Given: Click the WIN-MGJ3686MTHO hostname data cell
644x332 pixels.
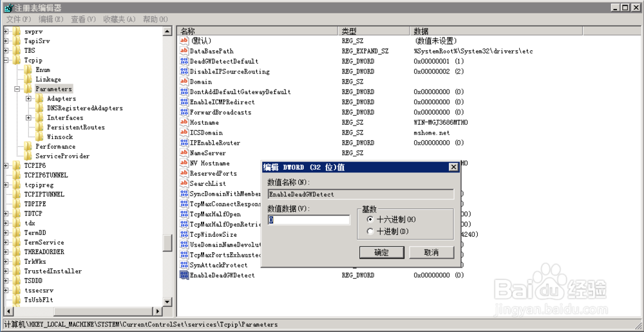Looking at the screenshot, I should [x=441, y=122].
